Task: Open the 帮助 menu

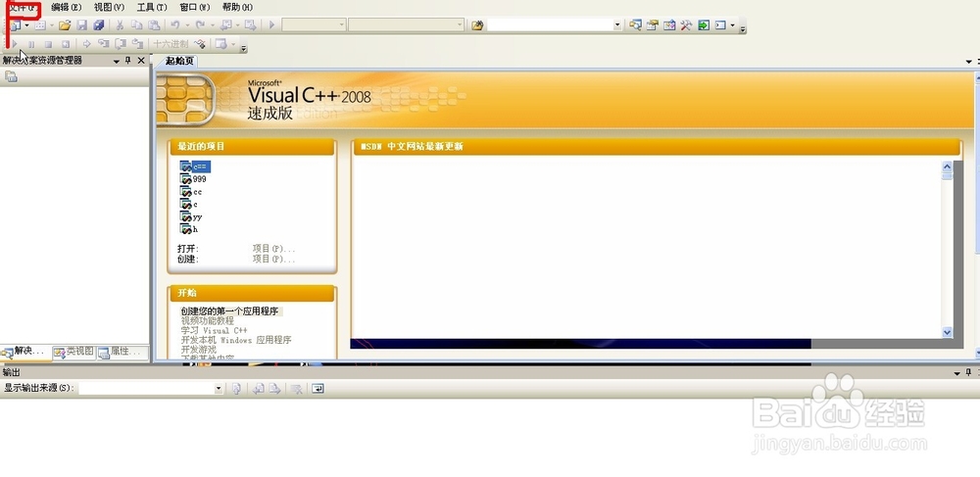Action: tap(237, 8)
